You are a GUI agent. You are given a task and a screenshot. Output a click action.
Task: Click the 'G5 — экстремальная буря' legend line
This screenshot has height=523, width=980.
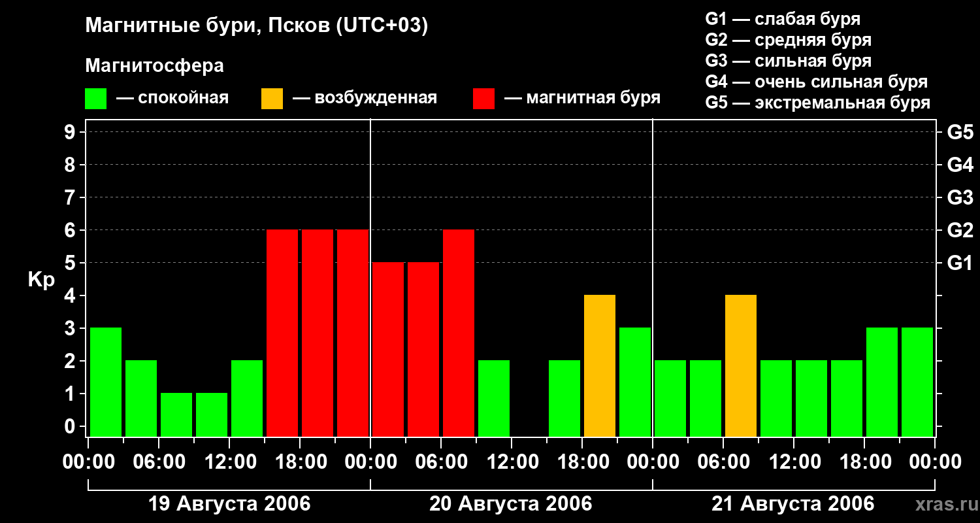tap(817, 103)
